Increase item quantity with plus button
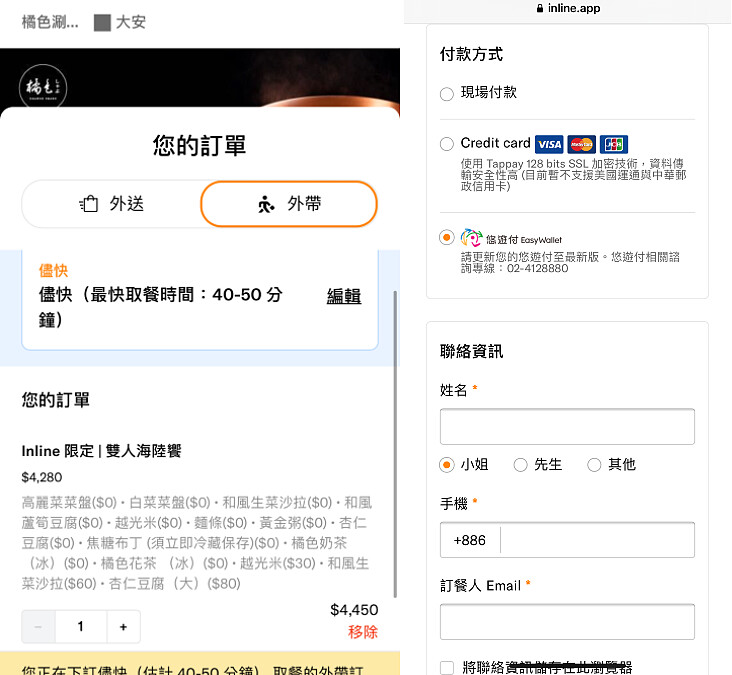 tap(123, 627)
